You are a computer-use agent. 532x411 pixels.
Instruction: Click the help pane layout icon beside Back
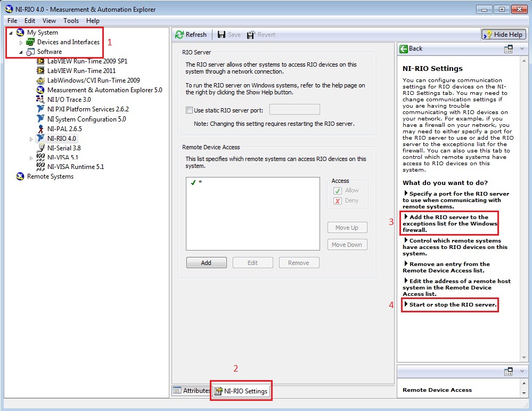tap(508, 49)
